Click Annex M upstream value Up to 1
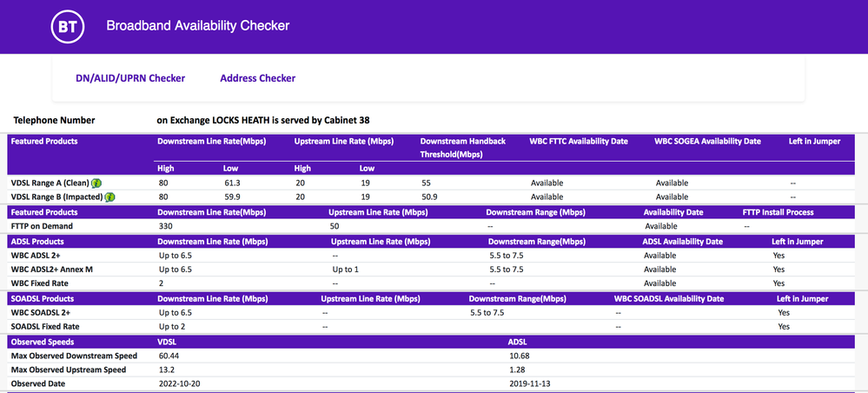 point(346,270)
